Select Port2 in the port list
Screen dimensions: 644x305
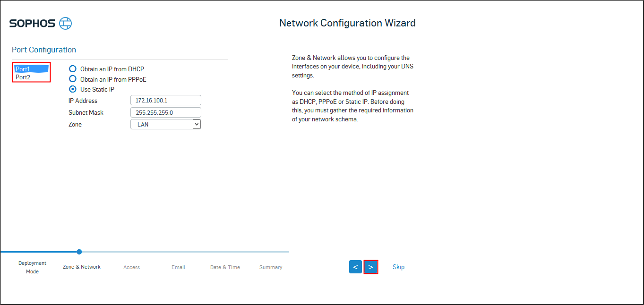[x=23, y=77]
